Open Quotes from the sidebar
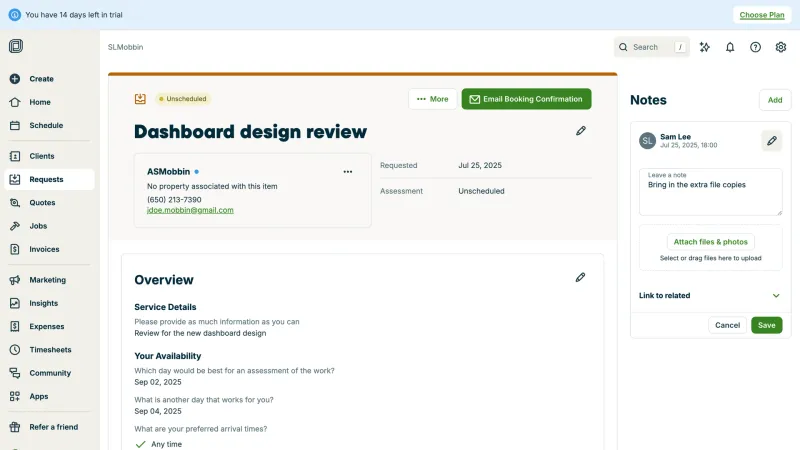 coord(49,203)
